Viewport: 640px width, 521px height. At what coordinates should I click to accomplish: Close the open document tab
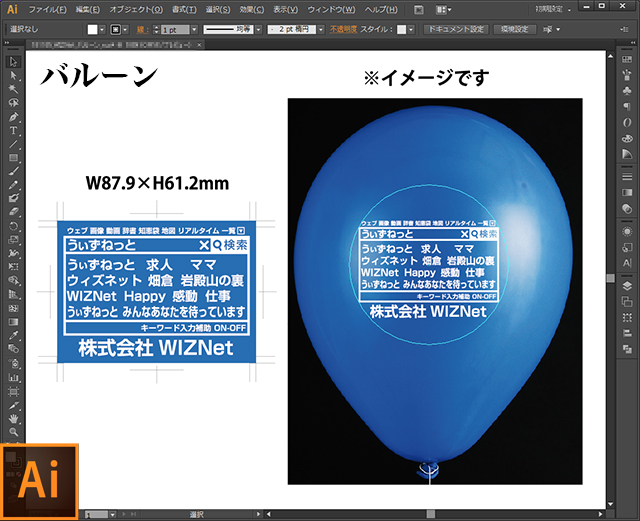coord(199,45)
